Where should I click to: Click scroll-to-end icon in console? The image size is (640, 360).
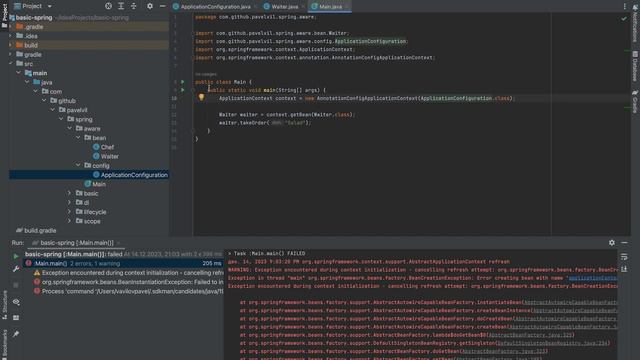pos(624,269)
